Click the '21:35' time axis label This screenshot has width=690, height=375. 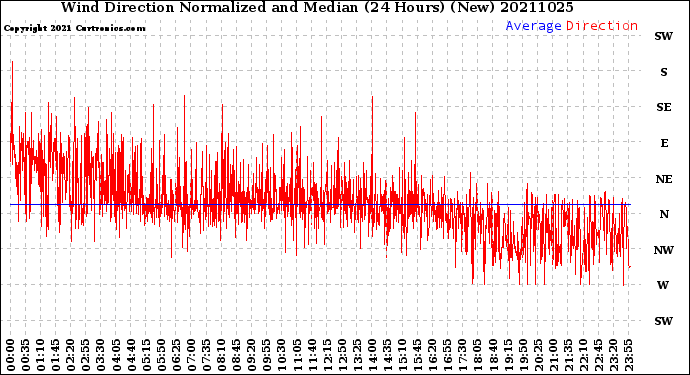[x=568, y=355]
